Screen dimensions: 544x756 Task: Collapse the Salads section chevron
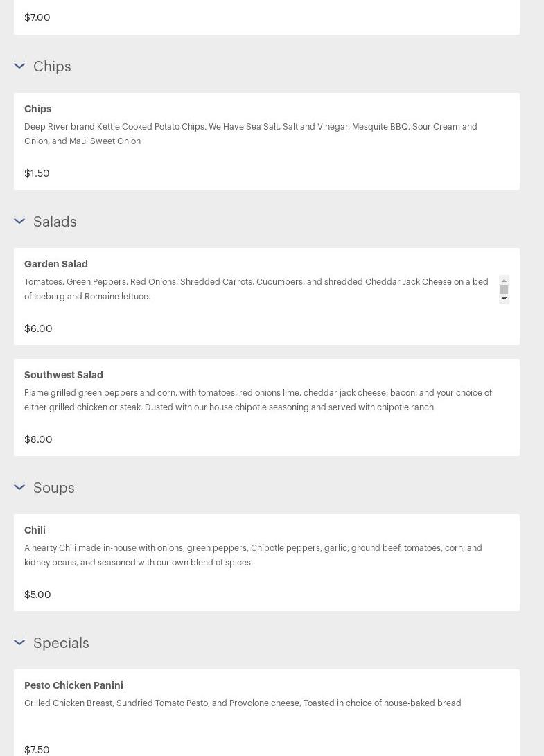coord(19,222)
